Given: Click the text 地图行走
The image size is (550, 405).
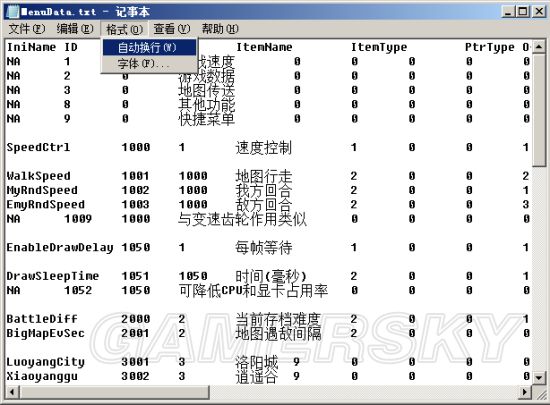Looking at the screenshot, I should [264, 176].
